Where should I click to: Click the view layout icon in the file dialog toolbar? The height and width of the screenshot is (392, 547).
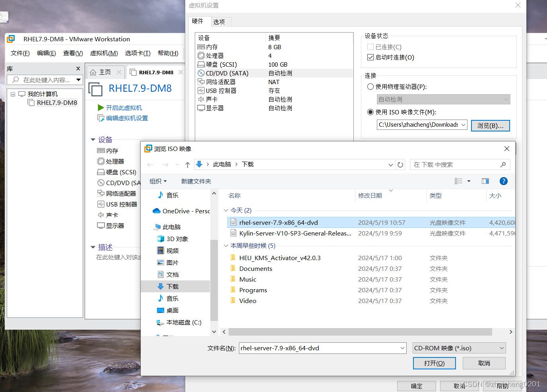pos(458,181)
